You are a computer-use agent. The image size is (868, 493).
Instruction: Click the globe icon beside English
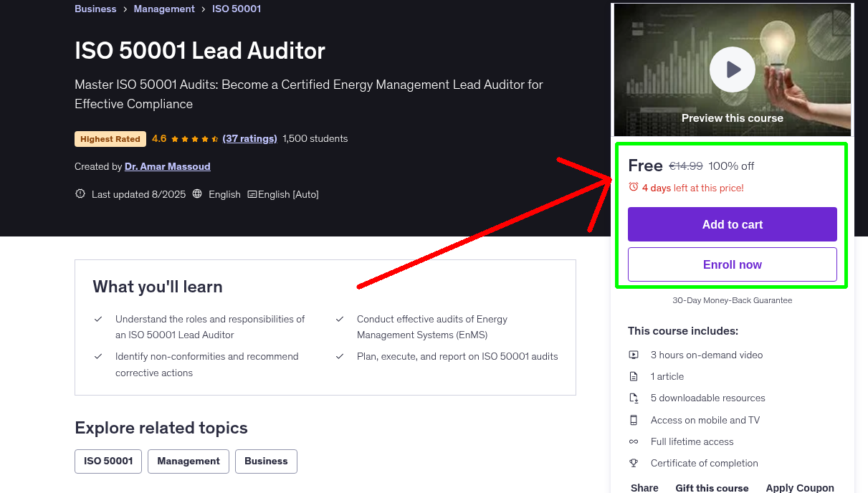click(x=196, y=193)
